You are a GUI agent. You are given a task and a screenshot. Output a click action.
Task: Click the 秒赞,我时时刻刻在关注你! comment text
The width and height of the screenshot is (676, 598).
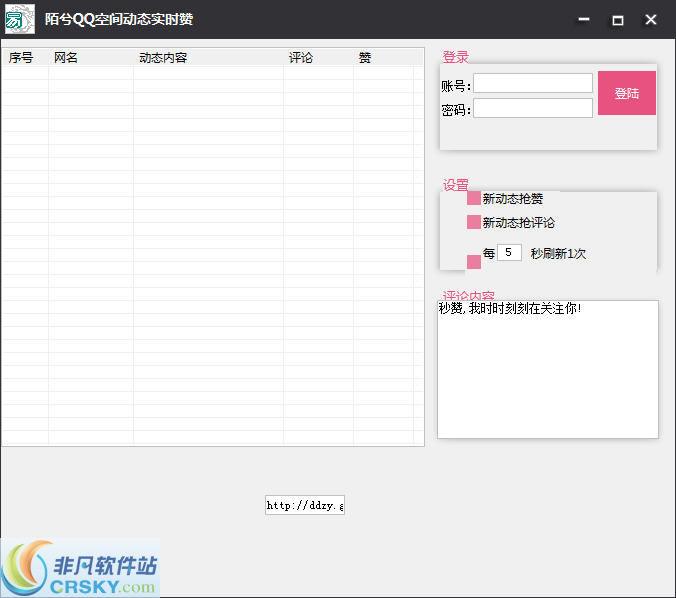tap(510, 308)
